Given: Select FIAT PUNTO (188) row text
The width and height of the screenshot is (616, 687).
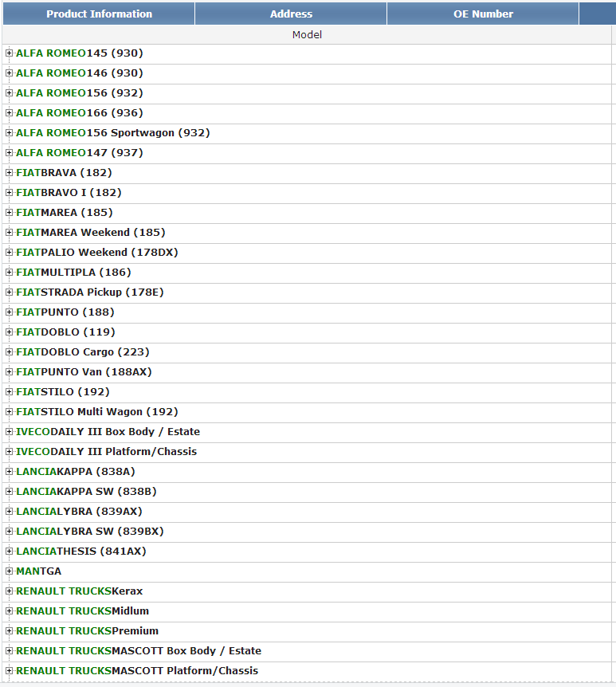Looking at the screenshot, I should click(65, 312).
